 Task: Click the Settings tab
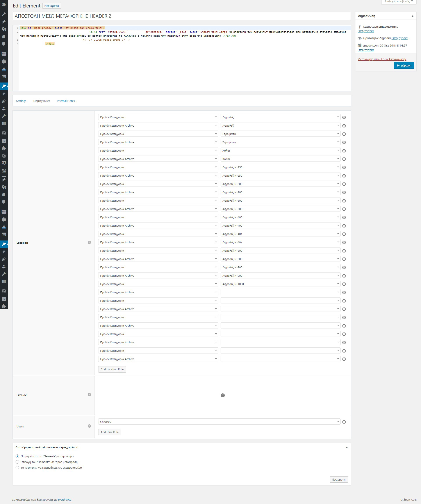(21, 100)
